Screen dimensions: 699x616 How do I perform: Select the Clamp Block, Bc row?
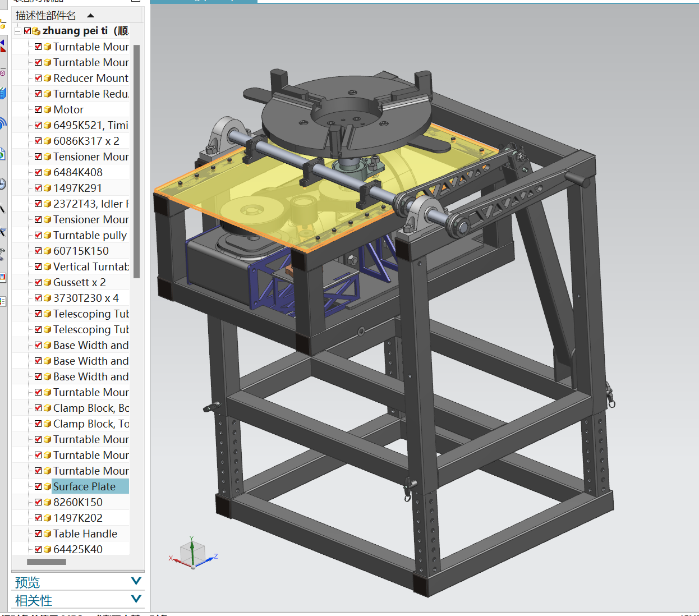coord(71,408)
